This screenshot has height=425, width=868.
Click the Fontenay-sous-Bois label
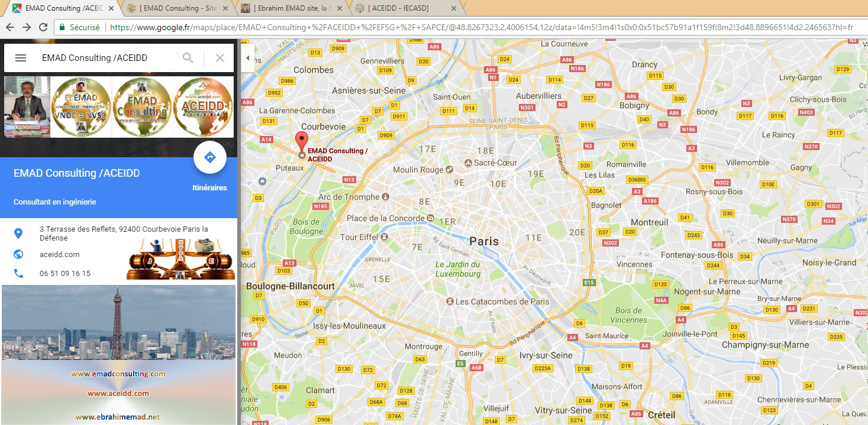[697, 255]
